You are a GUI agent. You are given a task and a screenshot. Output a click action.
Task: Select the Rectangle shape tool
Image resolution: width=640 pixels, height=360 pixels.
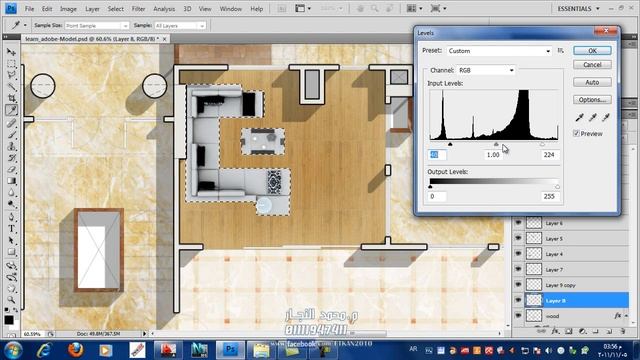(x=11, y=252)
